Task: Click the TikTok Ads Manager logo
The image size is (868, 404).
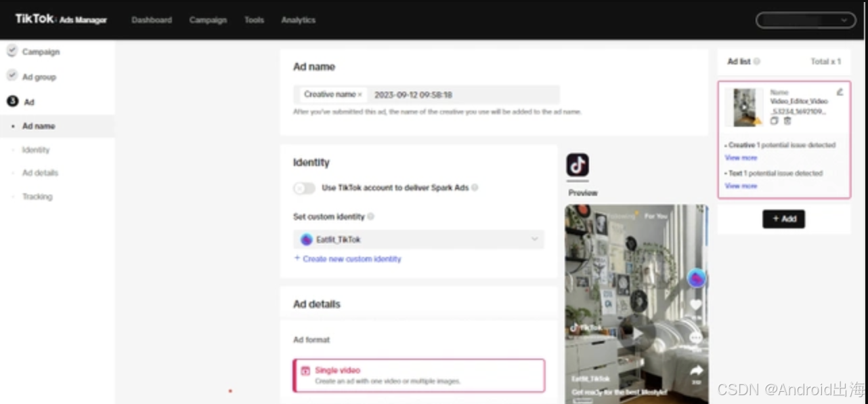Action: 61,19
